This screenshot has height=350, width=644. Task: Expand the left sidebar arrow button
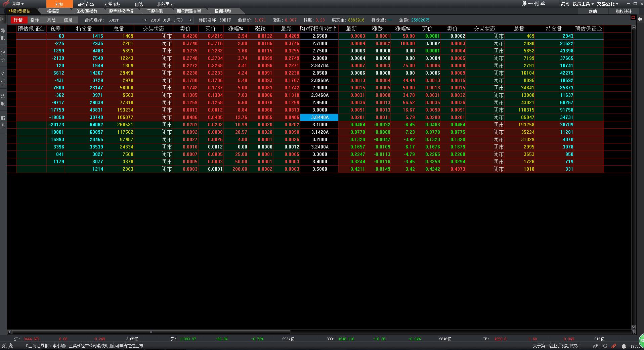(3, 19)
